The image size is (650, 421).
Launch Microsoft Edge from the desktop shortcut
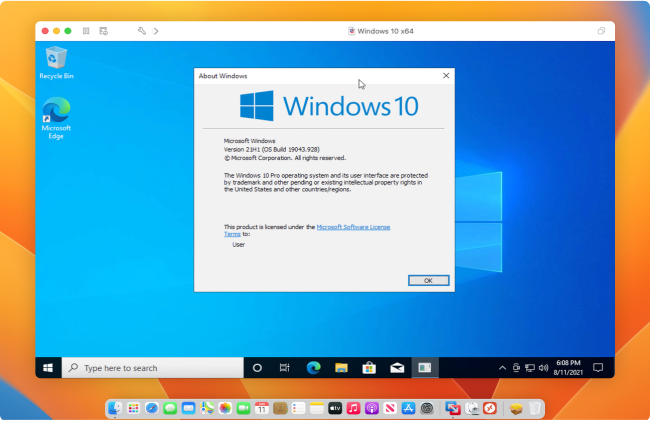(x=56, y=118)
